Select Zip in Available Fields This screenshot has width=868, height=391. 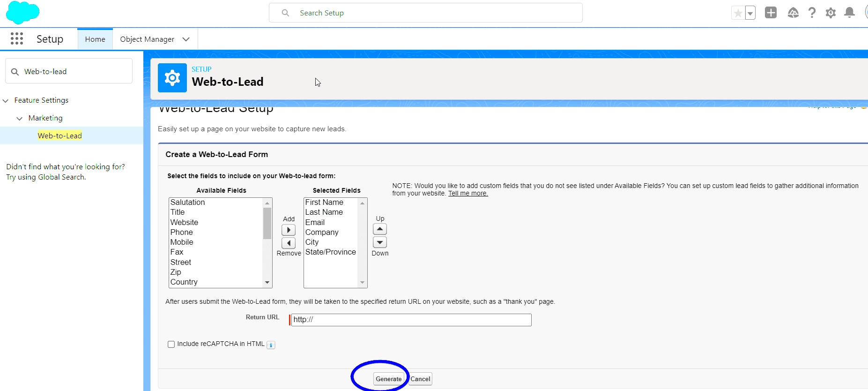[x=176, y=272]
